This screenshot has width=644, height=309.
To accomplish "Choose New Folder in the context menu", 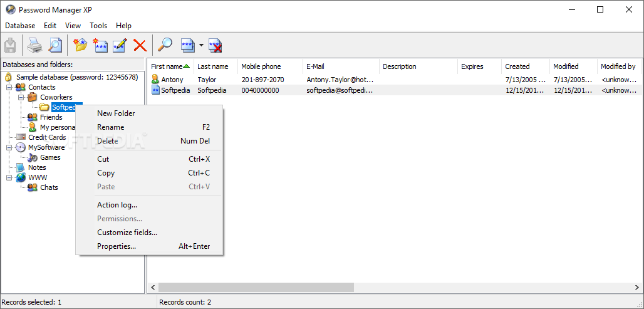I will (150, 113).
